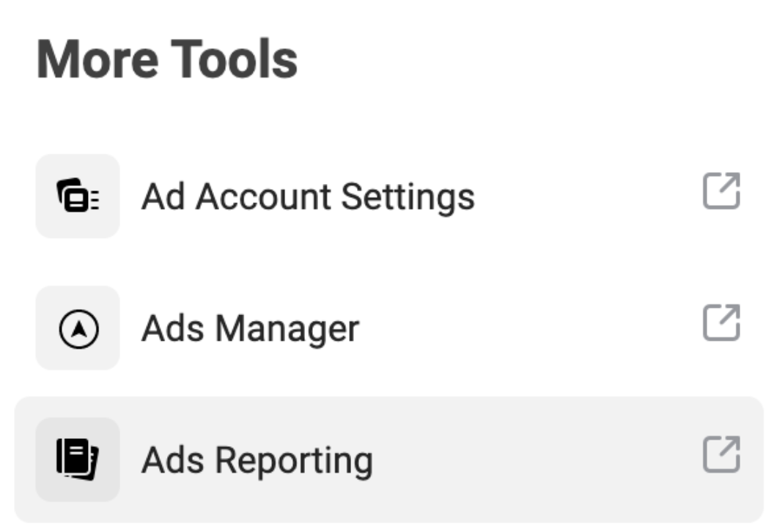
Task: Click external-link icon beside Ads Reporting
Action: (x=721, y=454)
